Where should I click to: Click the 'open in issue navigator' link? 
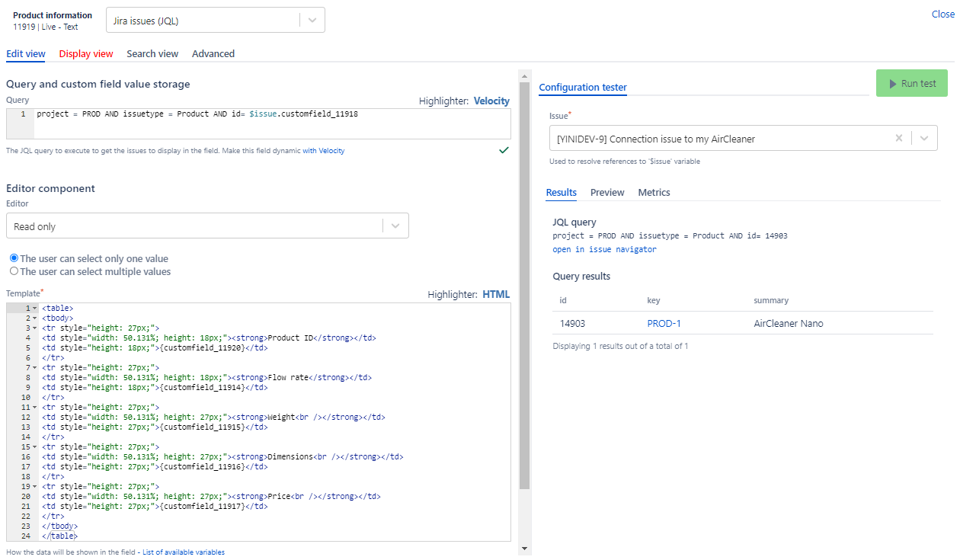pyautogui.click(x=604, y=249)
